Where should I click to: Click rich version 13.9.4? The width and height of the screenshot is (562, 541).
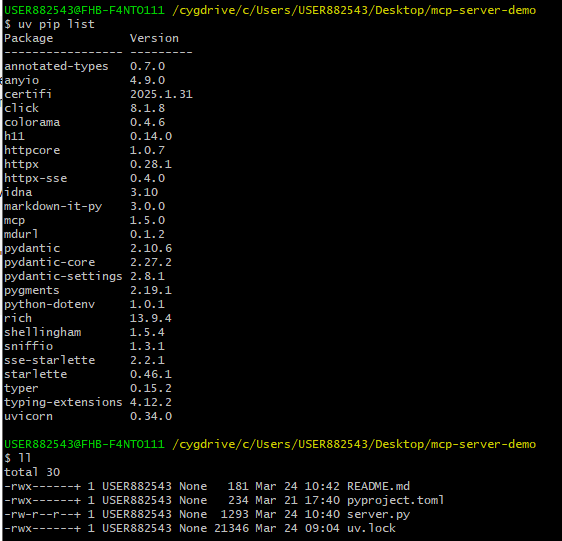[151, 318]
